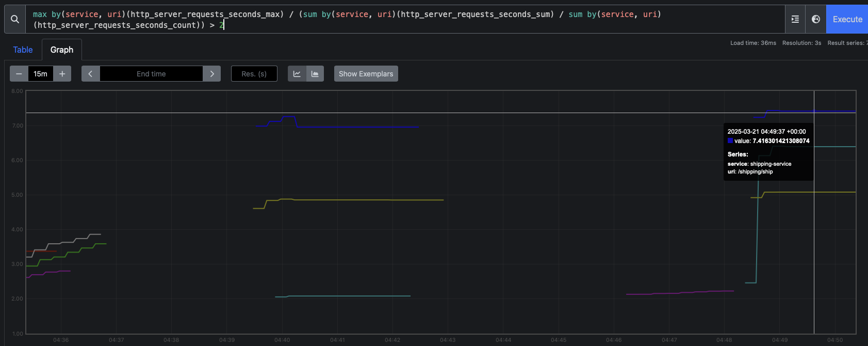Click the End time input field
The height and width of the screenshot is (346, 868).
(151, 74)
